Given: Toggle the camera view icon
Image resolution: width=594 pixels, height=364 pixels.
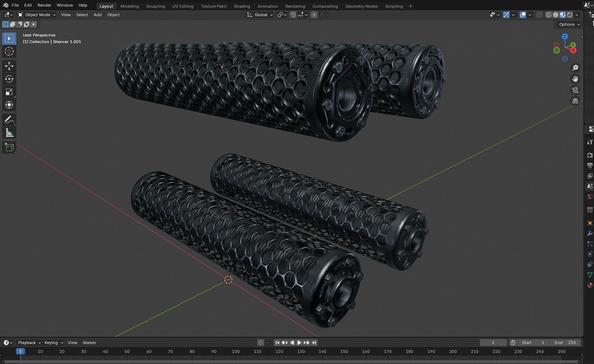Looking at the screenshot, I should [x=575, y=90].
